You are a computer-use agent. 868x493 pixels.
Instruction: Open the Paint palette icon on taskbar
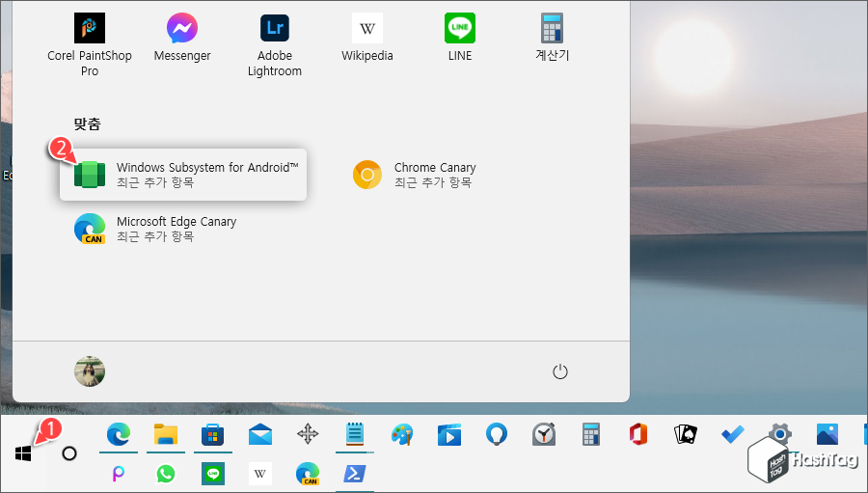[x=402, y=435]
